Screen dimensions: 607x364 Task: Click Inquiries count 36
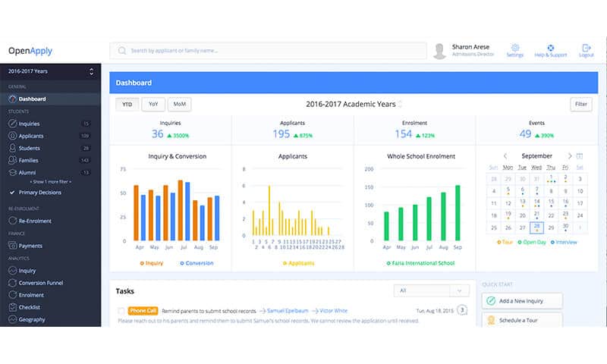(x=157, y=133)
